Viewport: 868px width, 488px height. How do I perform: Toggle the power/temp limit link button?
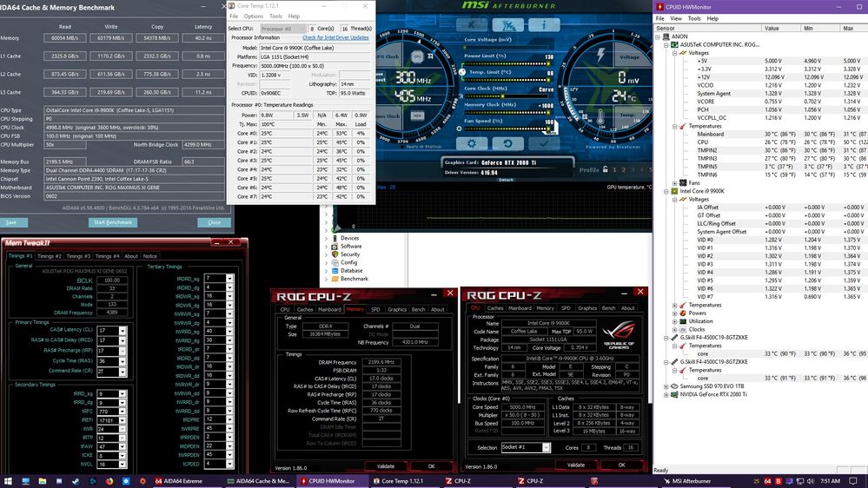pyautogui.click(x=461, y=72)
